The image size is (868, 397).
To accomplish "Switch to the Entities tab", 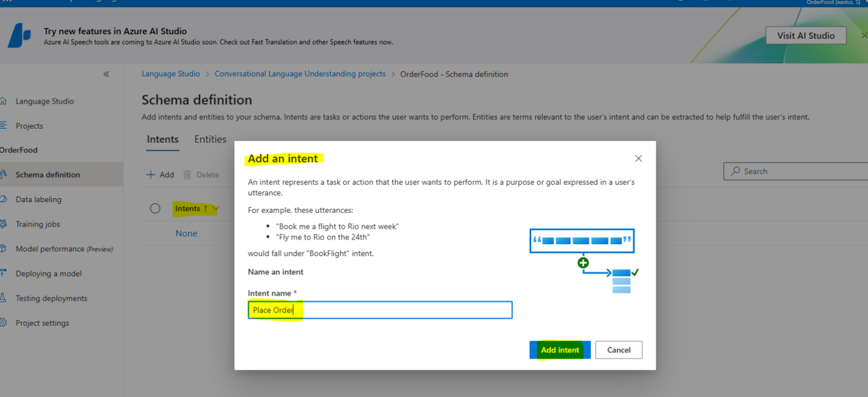I will click(x=210, y=139).
